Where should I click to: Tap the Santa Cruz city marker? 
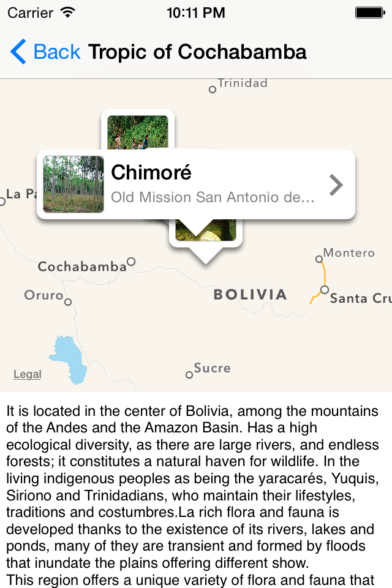(x=325, y=290)
